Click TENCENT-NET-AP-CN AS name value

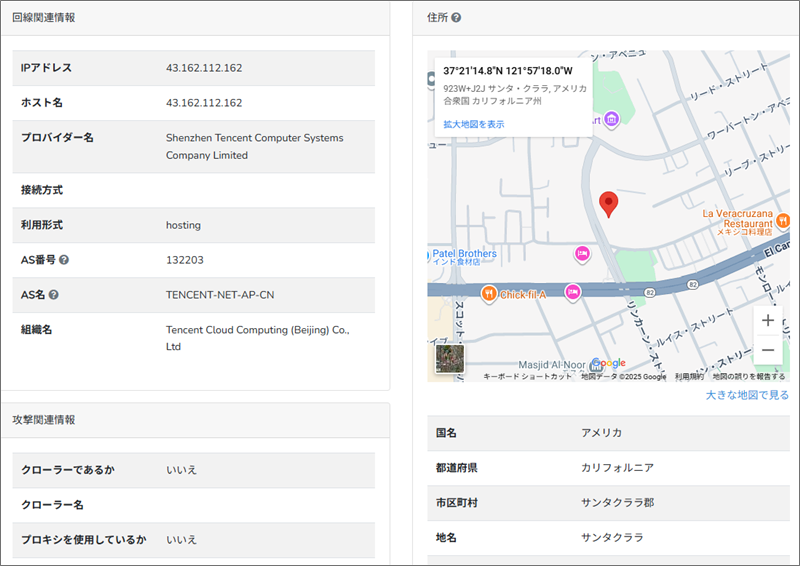[x=220, y=295]
